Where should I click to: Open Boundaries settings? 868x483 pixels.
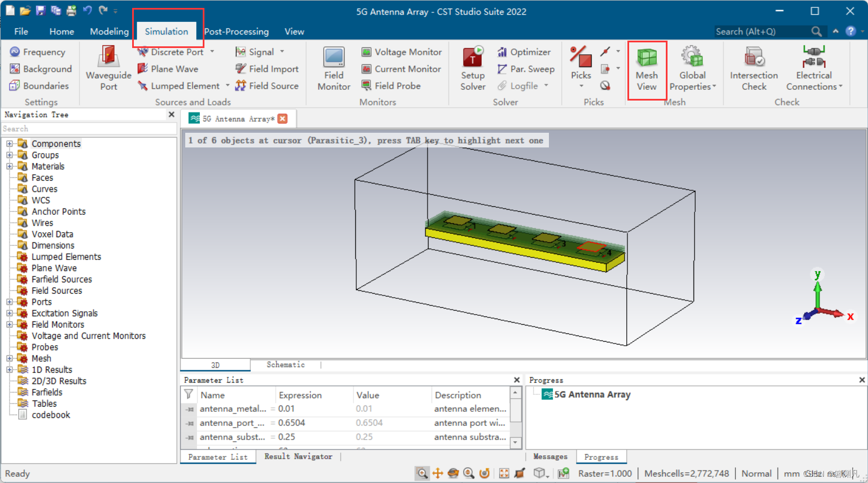pos(39,86)
